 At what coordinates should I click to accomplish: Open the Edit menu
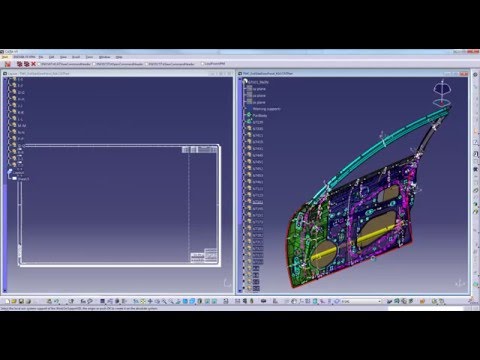click(x=51, y=57)
